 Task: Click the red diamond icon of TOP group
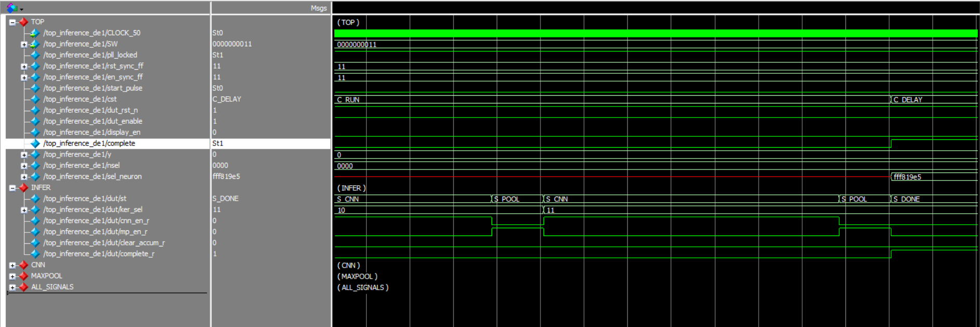23,22
